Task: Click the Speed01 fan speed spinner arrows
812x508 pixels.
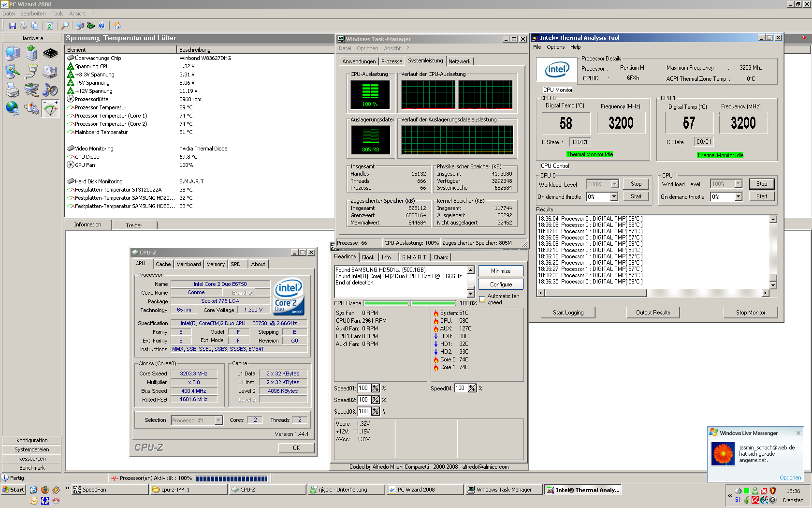Action: (x=376, y=388)
